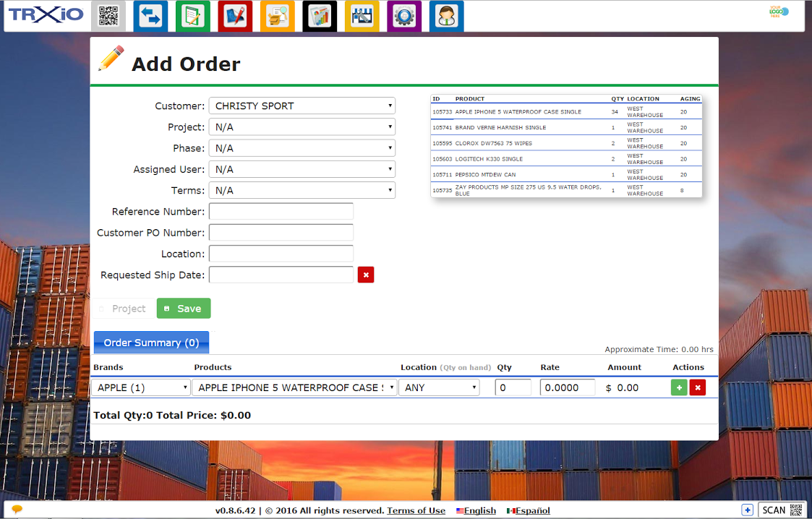Open the warehouse tools icon
The width and height of the screenshot is (812, 519).
pos(362,15)
